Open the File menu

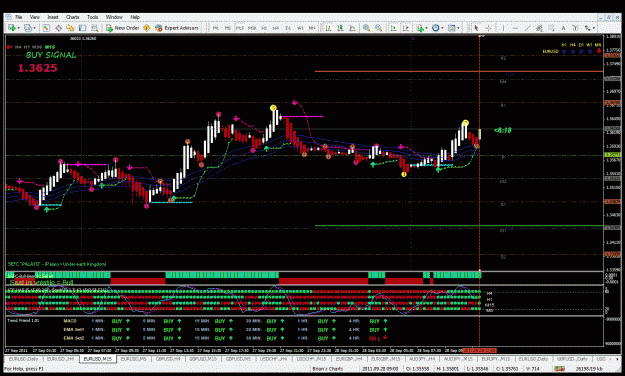tap(18, 17)
